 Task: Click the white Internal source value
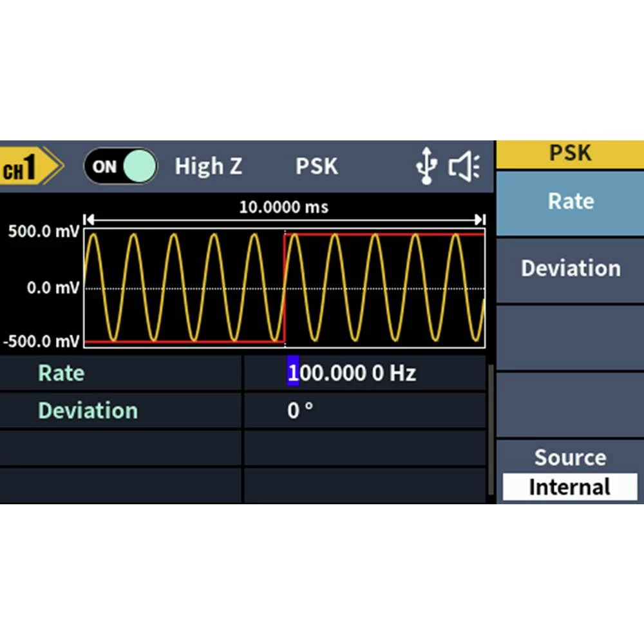coord(570,488)
